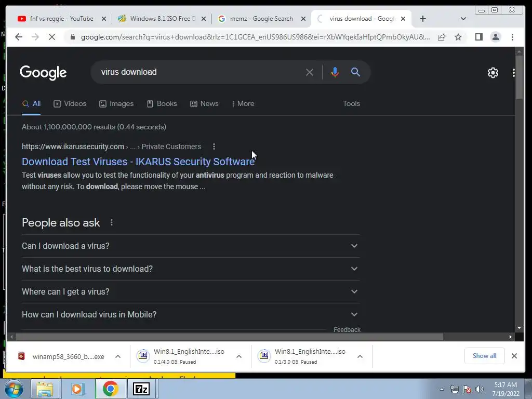Bookmark this page with the star icon
This screenshot has width=532, height=399.
coord(458,37)
